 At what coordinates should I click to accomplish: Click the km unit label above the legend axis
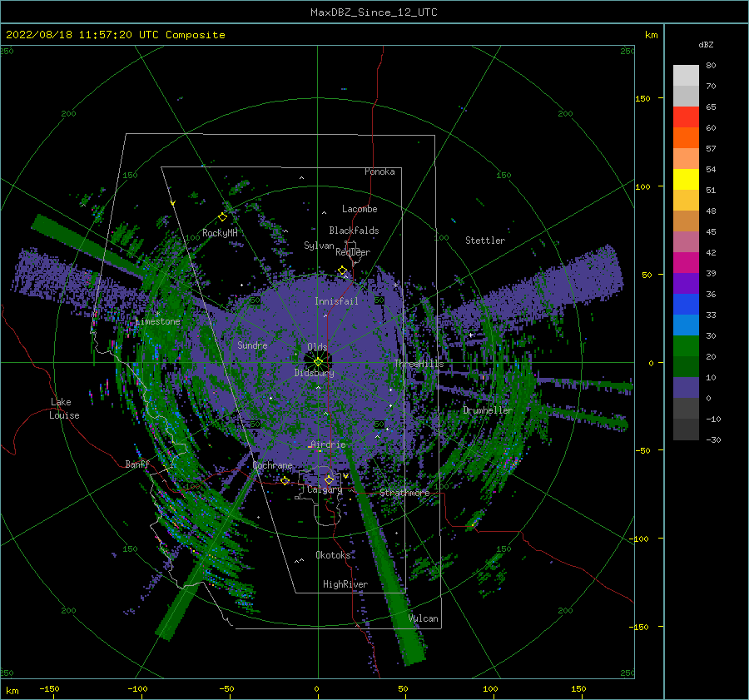(x=652, y=35)
